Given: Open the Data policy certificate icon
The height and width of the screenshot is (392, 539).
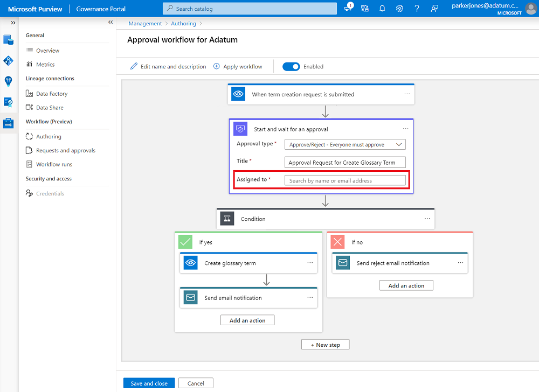Looking at the screenshot, I should click(8, 102).
